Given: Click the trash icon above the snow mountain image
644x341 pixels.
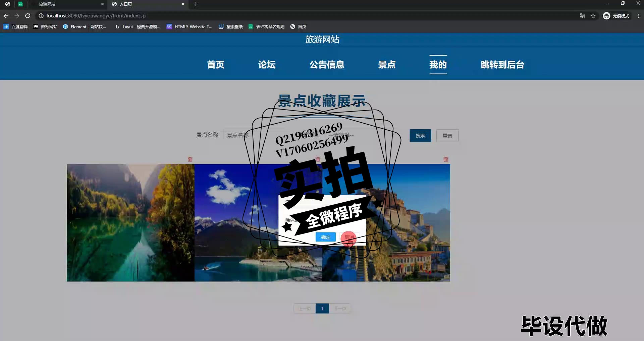Looking at the screenshot, I should click(318, 159).
